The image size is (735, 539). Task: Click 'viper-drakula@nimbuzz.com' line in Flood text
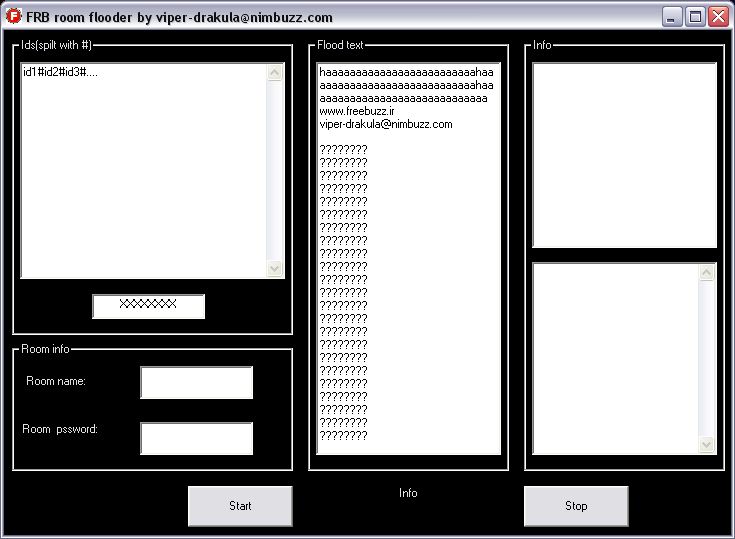pos(386,124)
